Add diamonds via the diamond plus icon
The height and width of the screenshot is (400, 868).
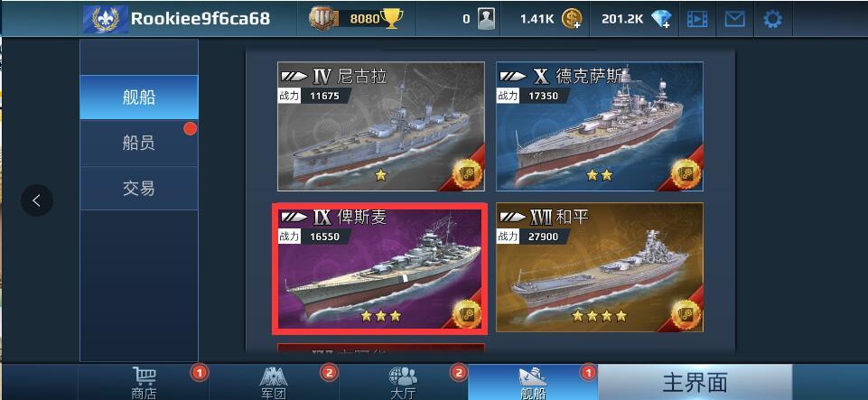tap(661, 19)
